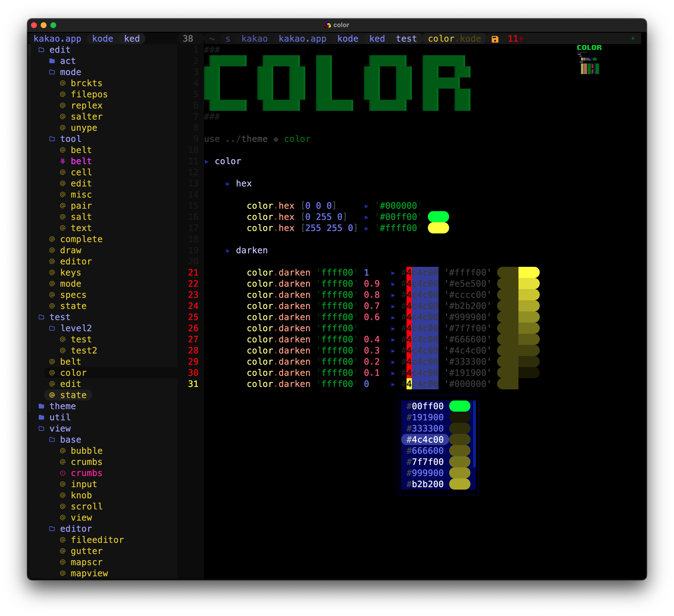The image size is (674, 616).
Task: Click the filled folder icon next to act
Action: click(x=52, y=61)
